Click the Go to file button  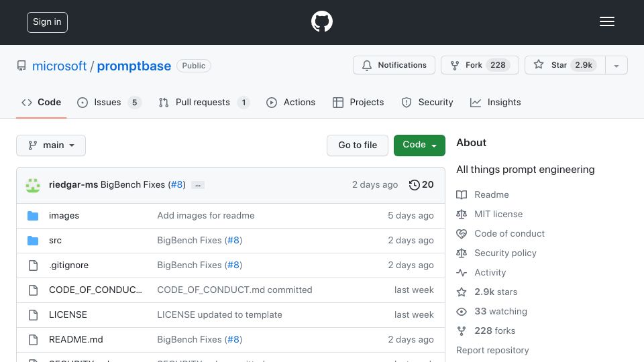(x=358, y=145)
